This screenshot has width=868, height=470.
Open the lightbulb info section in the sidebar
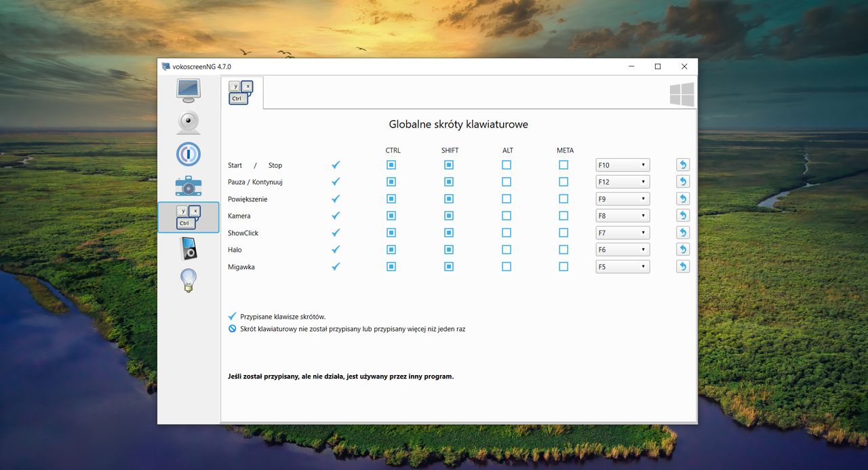tap(188, 279)
